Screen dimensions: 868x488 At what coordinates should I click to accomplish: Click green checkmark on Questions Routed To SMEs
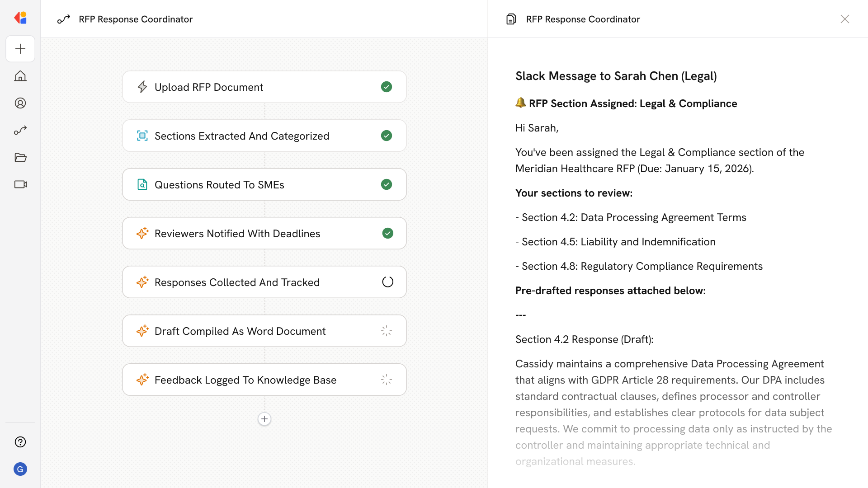pyautogui.click(x=387, y=184)
